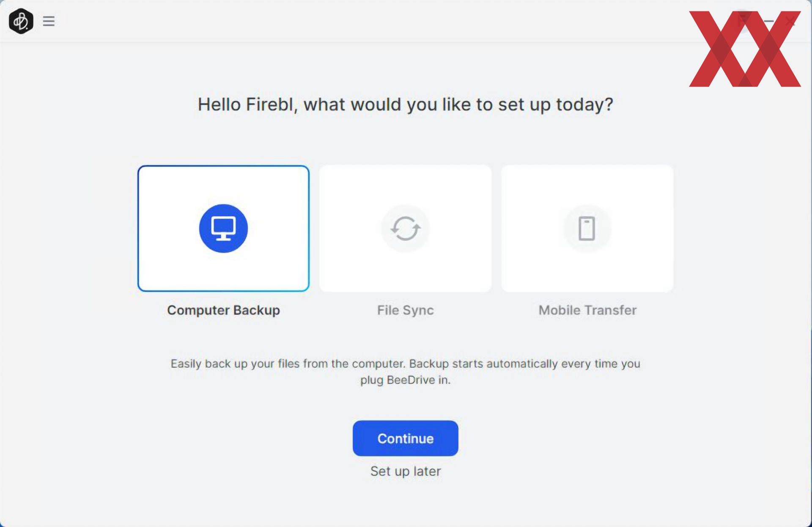
Task: Click the Hello Firebl heading text
Action: [x=405, y=104]
